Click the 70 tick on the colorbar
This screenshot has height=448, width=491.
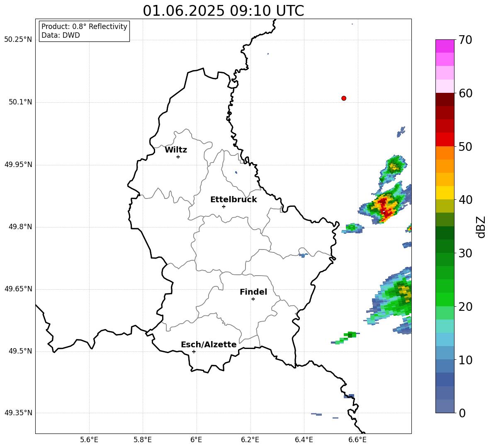[465, 40]
